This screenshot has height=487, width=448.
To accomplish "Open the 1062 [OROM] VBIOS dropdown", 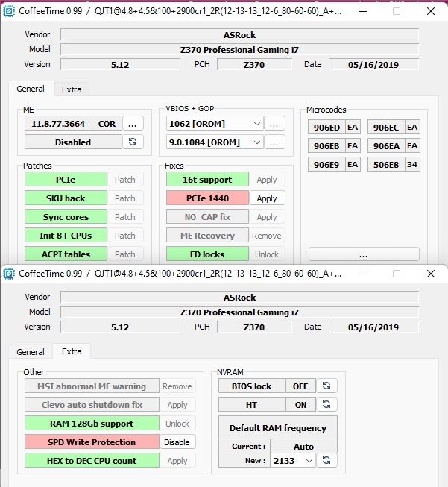I will (x=215, y=124).
